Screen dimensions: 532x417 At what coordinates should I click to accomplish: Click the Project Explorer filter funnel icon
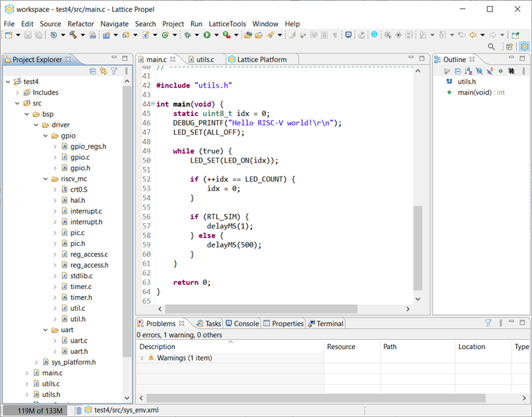[x=114, y=71]
